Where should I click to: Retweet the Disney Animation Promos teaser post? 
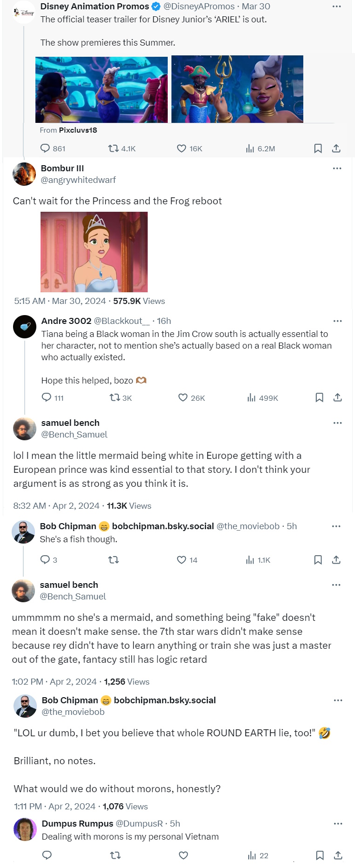pos(113,148)
